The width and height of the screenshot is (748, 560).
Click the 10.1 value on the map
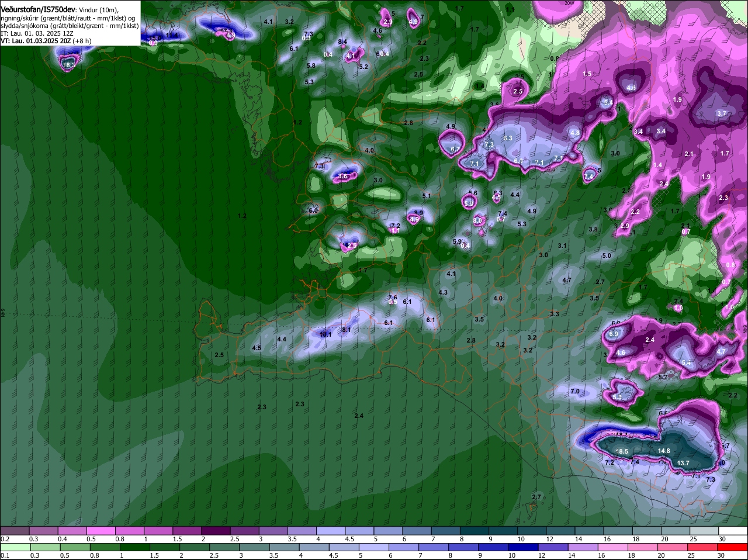(325, 334)
